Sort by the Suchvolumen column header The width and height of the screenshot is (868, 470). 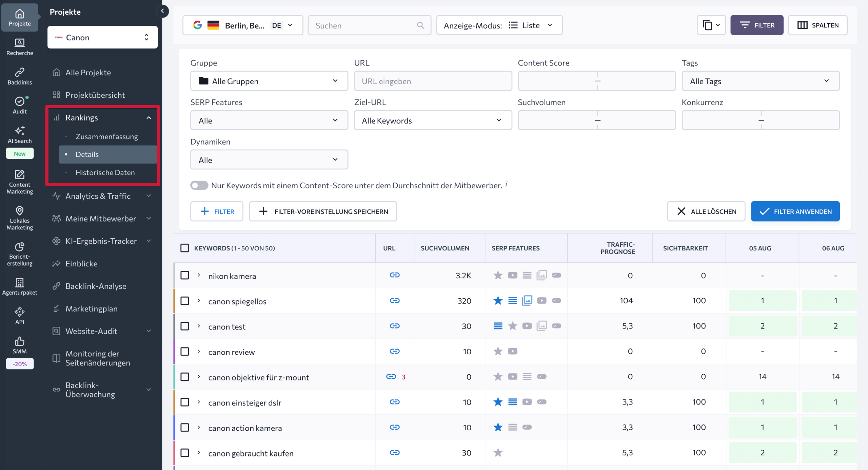pyautogui.click(x=445, y=248)
